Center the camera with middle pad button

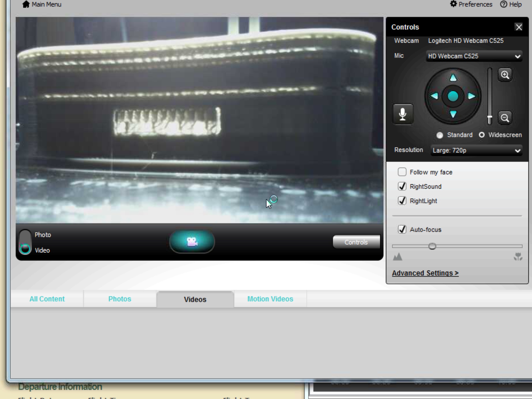[x=453, y=96]
